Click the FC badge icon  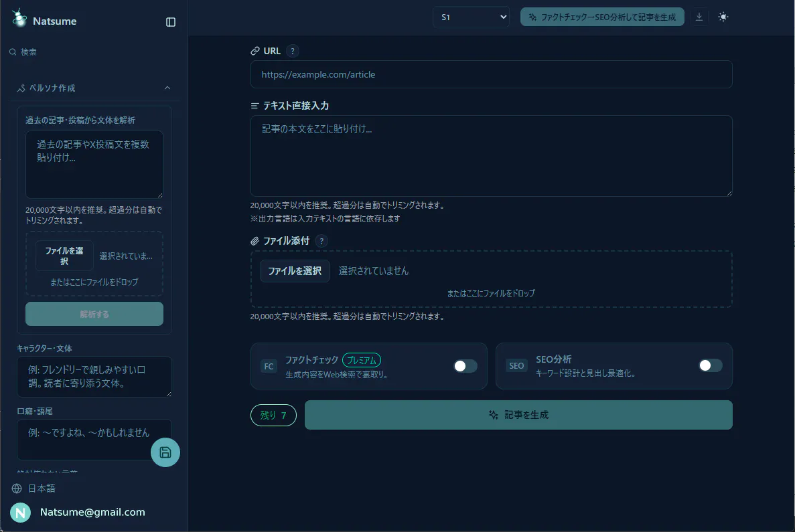[269, 366]
